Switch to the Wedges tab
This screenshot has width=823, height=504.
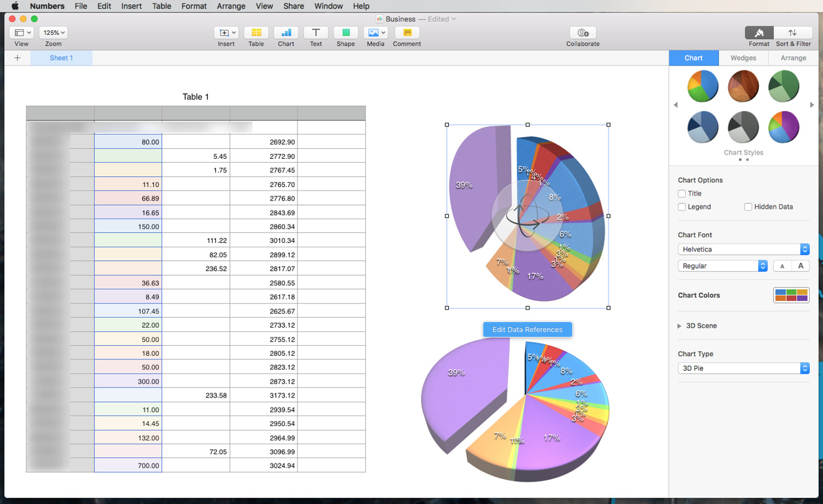click(743, 57)
